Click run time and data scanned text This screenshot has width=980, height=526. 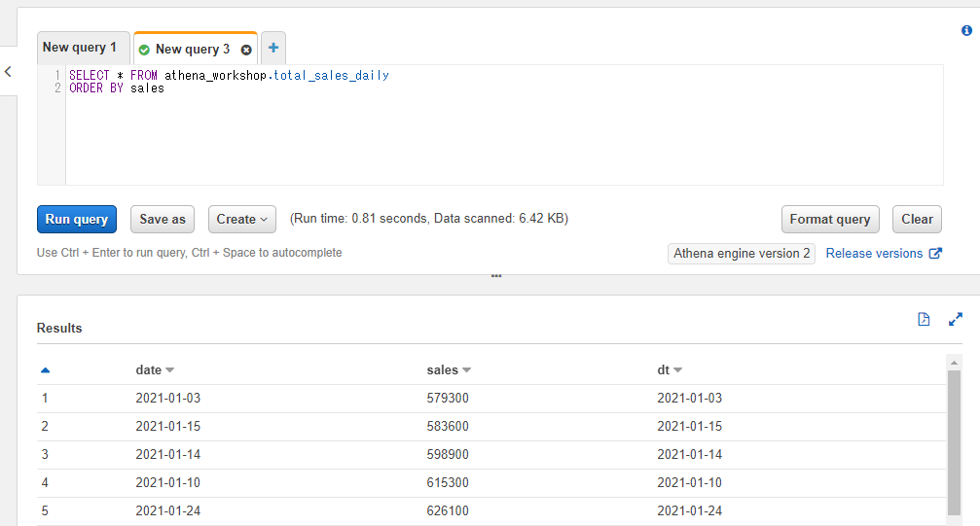click(x=429, y=219)
